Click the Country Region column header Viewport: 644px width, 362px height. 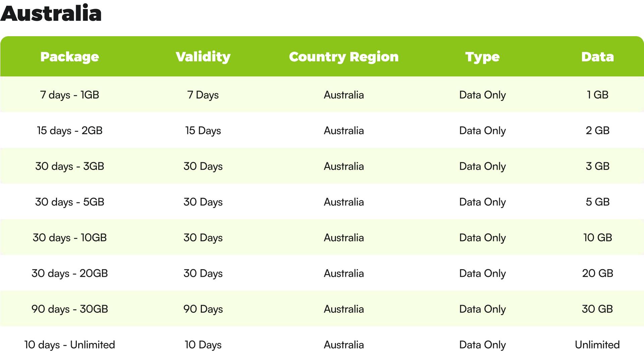tap(344, 57)
